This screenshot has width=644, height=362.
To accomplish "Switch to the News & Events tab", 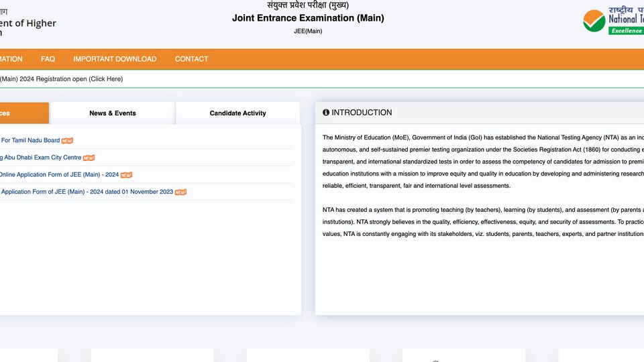I will click(113, 113).
